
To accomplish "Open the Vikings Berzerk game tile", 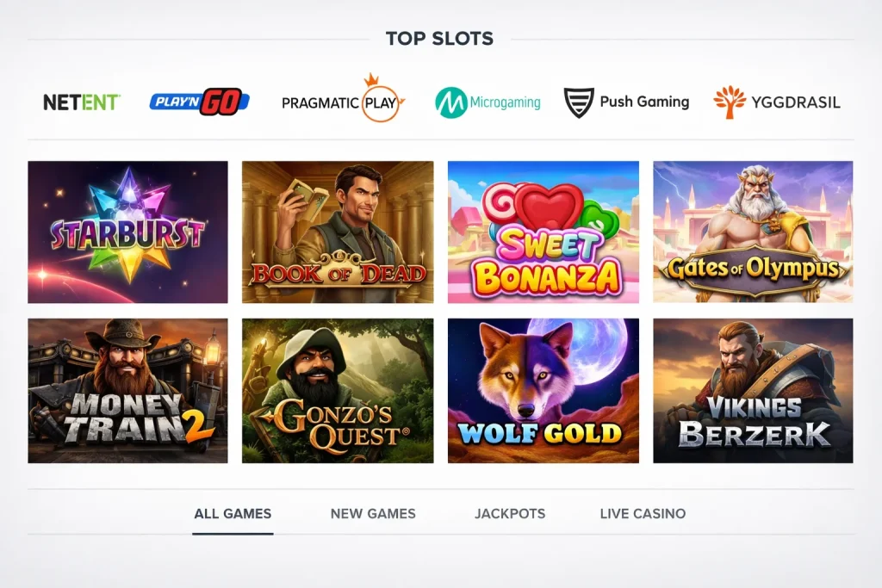I will (753, 391).
